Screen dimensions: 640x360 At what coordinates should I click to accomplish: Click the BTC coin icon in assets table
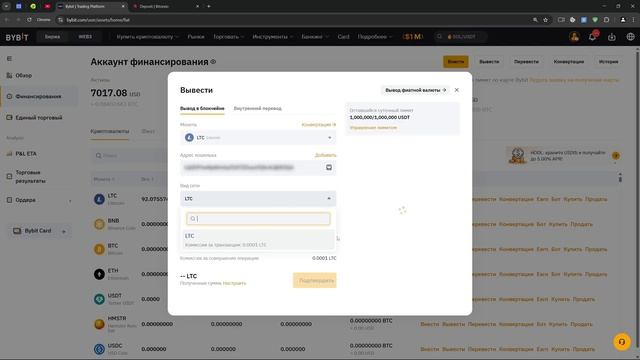click(99, 249)
